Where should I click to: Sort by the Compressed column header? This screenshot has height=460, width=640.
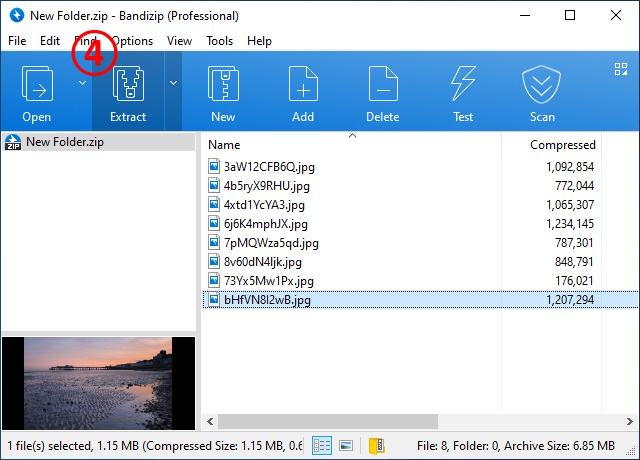562,145
